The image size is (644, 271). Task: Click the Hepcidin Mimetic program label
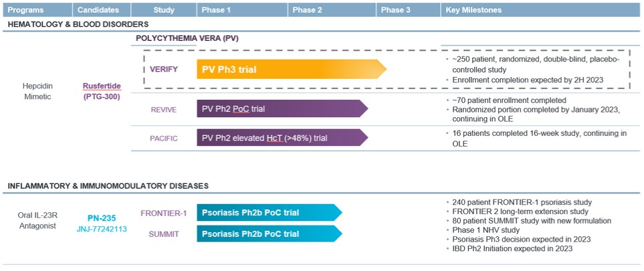point(37,91)
